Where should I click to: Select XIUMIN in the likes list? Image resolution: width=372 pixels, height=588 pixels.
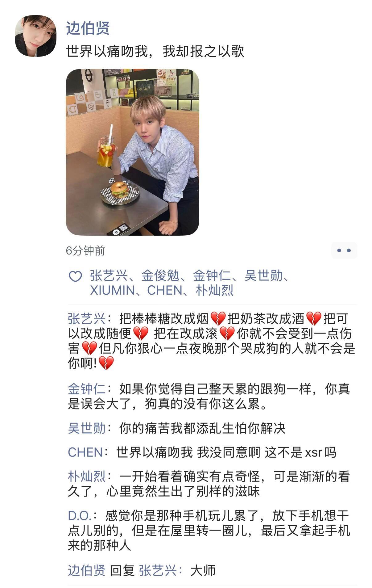point(112,290)
